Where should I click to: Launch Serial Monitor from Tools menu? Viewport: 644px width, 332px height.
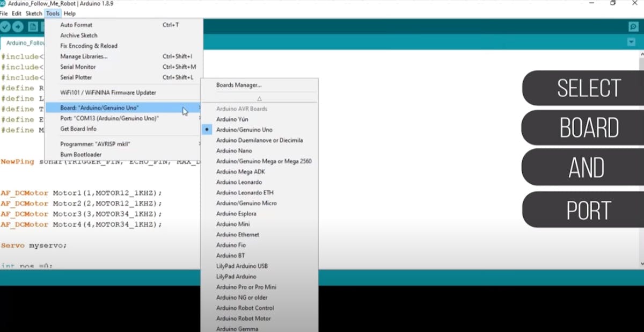pos(124,67)
